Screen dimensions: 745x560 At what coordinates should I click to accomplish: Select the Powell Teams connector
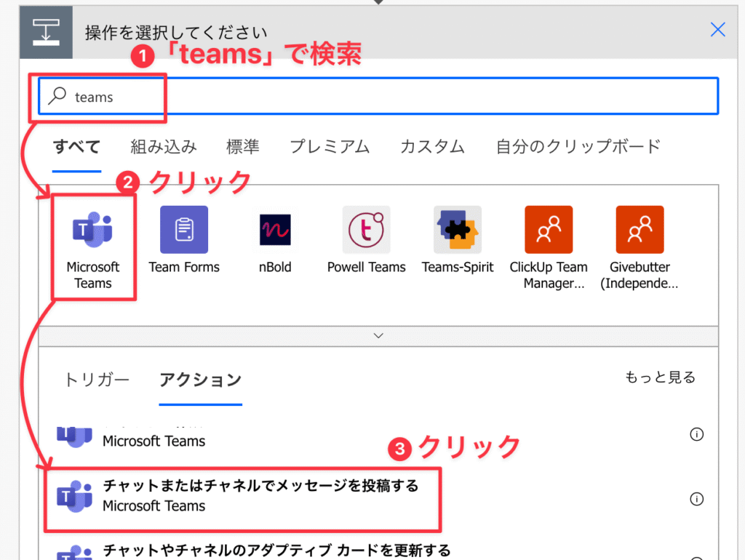point(367,230)
